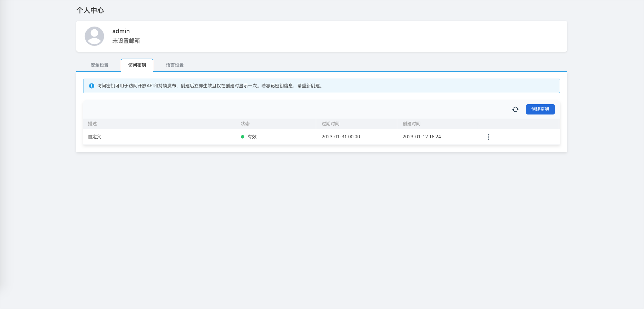
Task: Click creation time 2023-01-12 16:24
Action: coord(422,137)
